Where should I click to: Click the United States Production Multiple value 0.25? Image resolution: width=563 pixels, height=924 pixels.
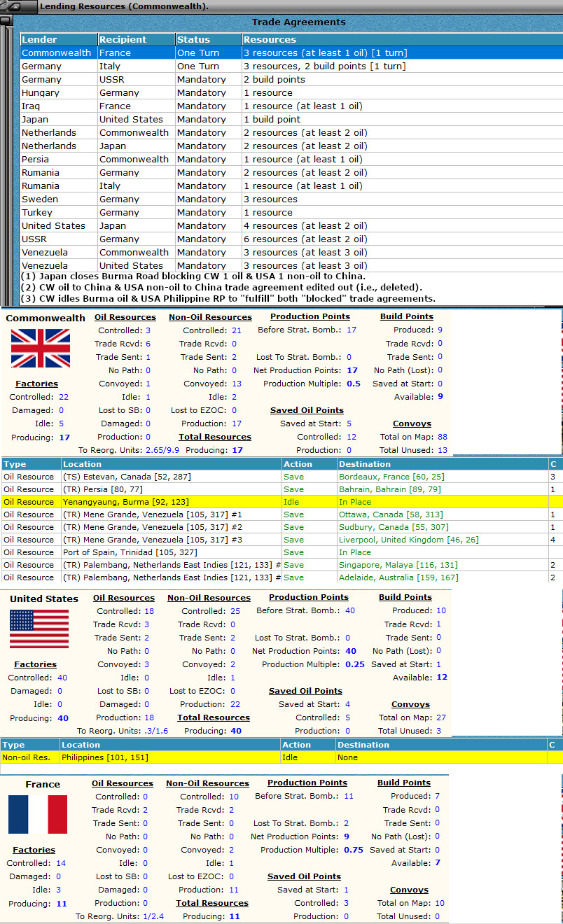(356, 664)
